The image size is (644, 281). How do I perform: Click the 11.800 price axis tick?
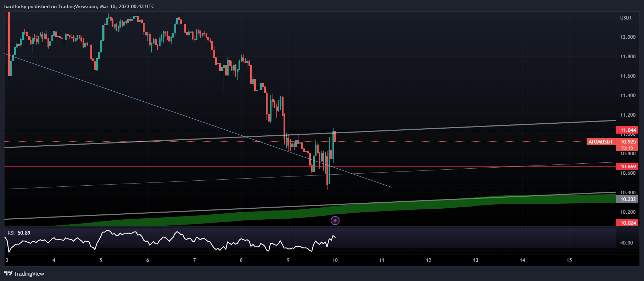tap(628, 56)
